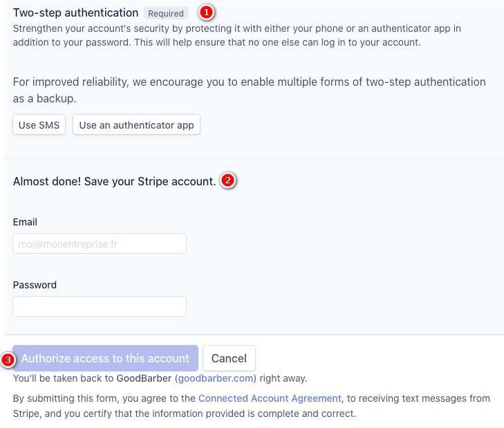The width and height of the screenshot is (504, 428).
Task: Click the Almost done! heading
Action: [114, 181]
